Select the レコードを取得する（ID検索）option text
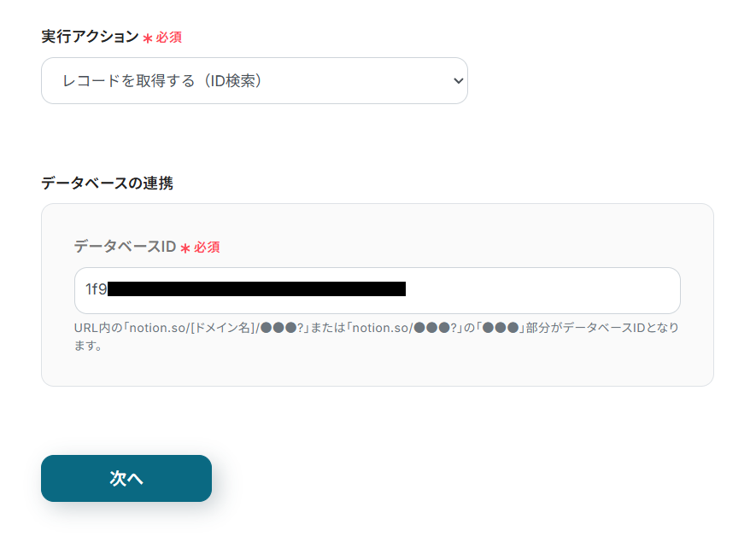 click(x=162, y=81)
